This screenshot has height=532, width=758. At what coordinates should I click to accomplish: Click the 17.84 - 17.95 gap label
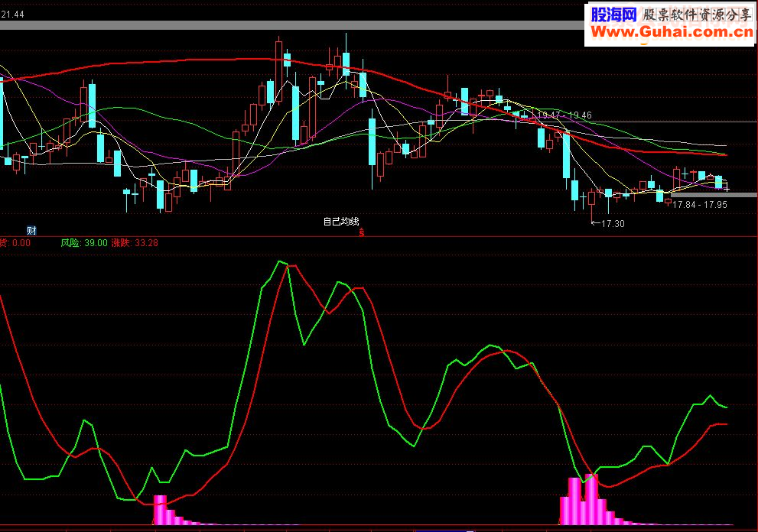tap(700, 204)
